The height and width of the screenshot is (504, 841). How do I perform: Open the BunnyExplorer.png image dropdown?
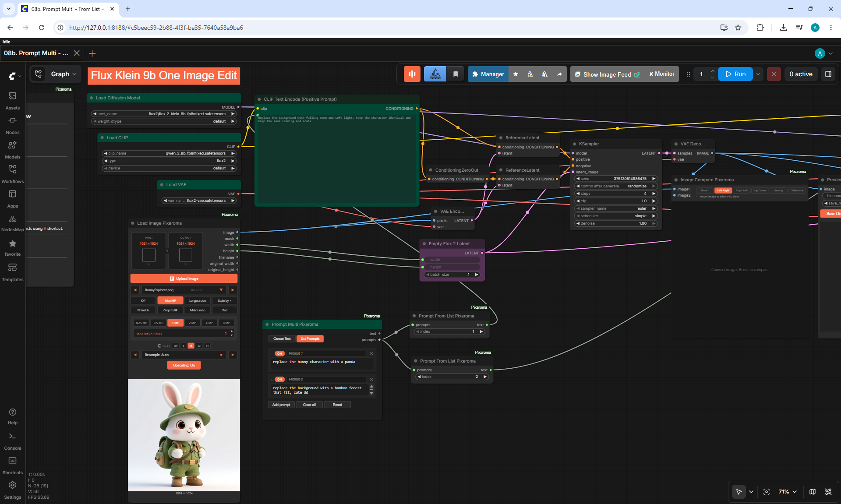183,290
